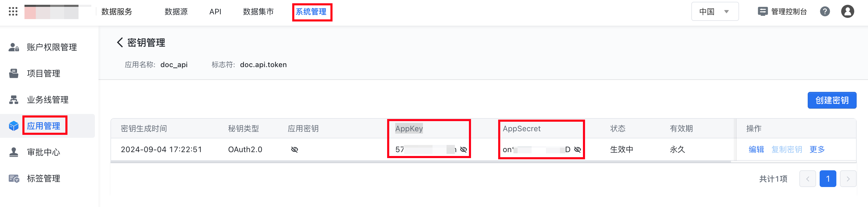Screen dimensions: 868x207
Task: Unhide the AppSecret value
Action: [578, 150]
